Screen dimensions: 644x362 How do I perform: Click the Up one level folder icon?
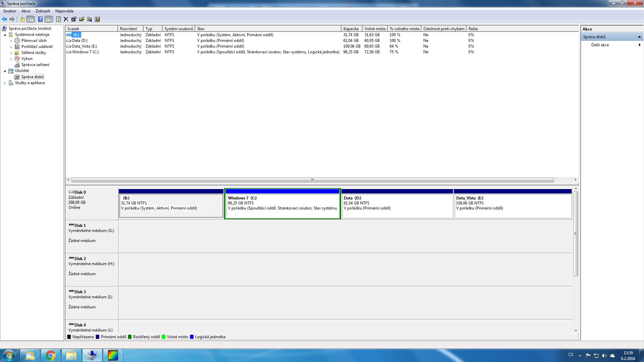coord(22,19)
